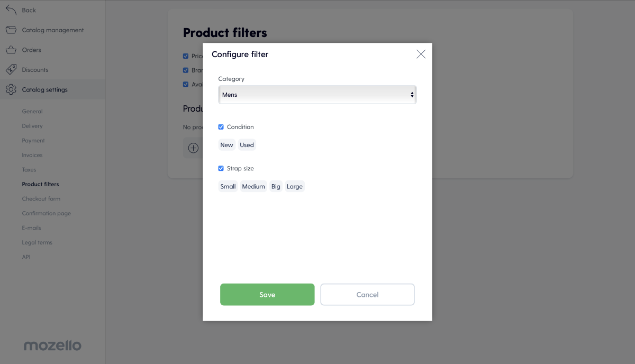The height and width of the screenshot is (364, 635).
Task: Close the Configure filter dialog
Action: [421, 54]
